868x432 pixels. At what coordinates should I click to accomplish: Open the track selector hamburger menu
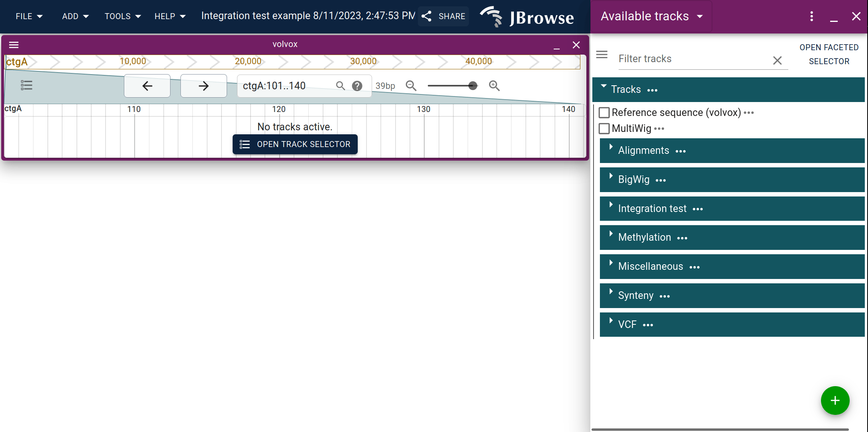point(602,55)
